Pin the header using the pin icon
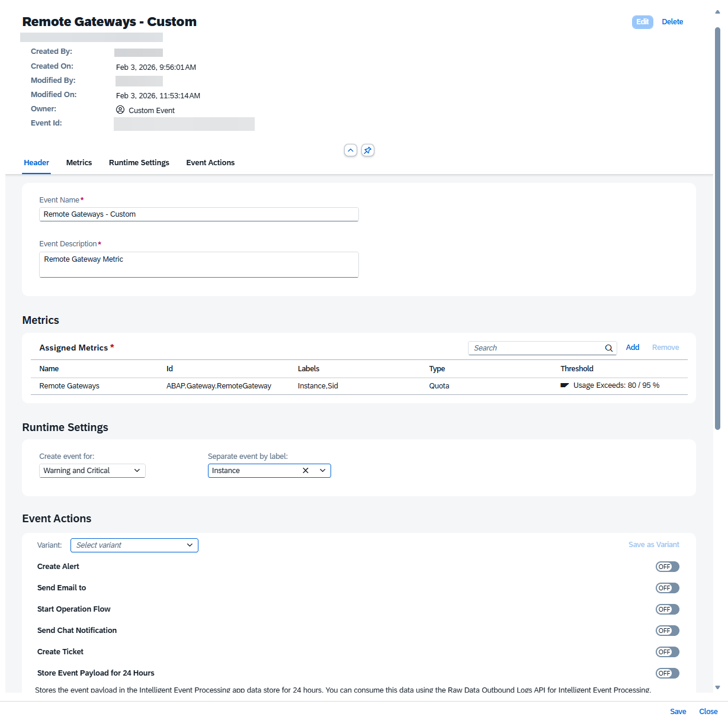Viewport: 728px width, 720px height. click(x=368, y=150)
